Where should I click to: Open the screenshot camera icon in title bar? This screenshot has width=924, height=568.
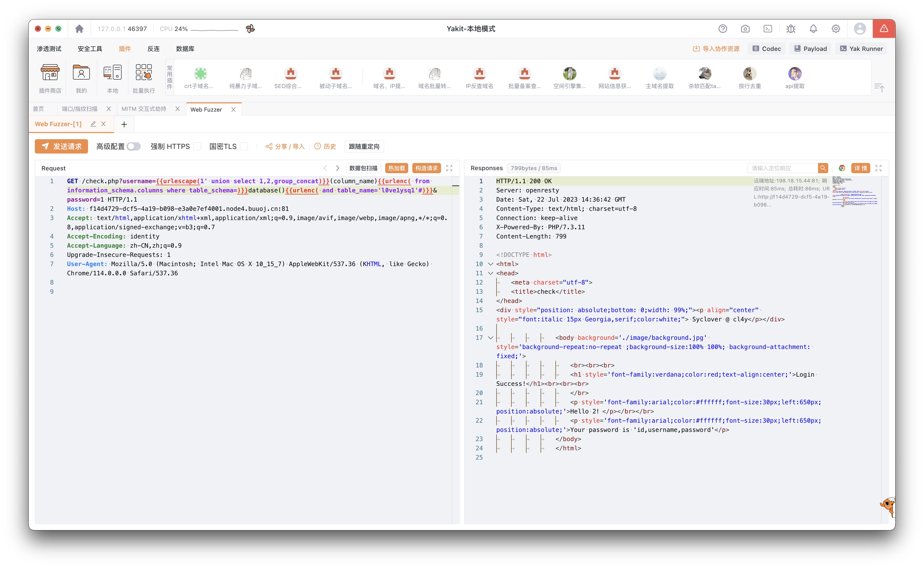(x=745, y=29)
